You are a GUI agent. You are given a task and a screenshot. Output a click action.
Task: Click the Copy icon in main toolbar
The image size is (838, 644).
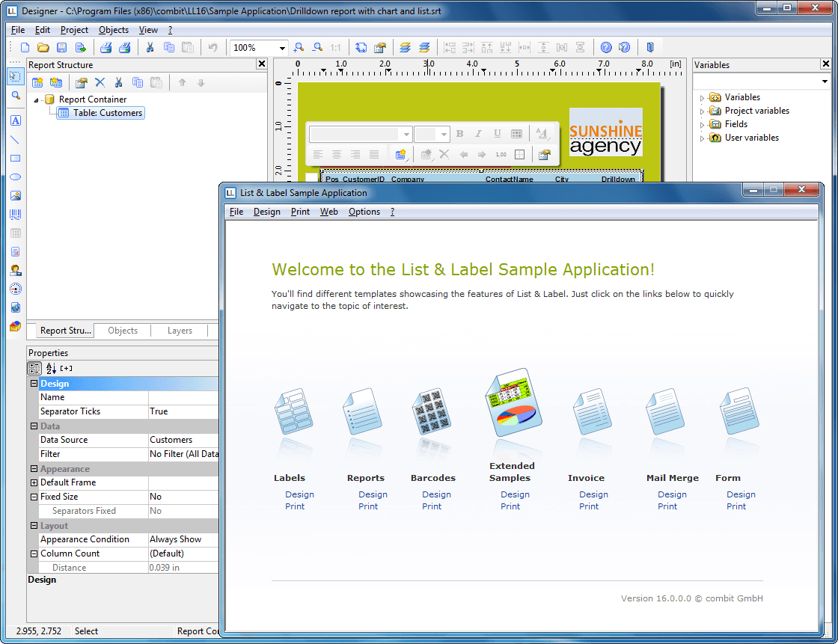[x=169, y=48]
